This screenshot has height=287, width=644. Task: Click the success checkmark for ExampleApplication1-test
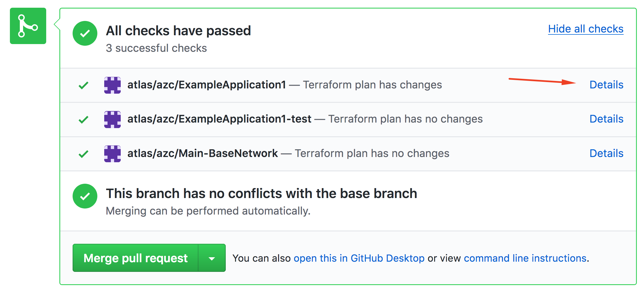pos(83,120)
